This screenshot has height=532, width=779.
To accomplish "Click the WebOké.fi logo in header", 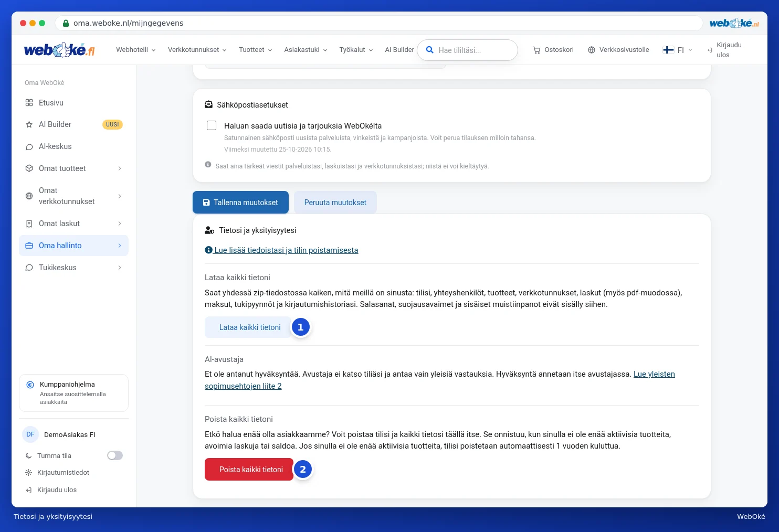I will coord(59,50).
